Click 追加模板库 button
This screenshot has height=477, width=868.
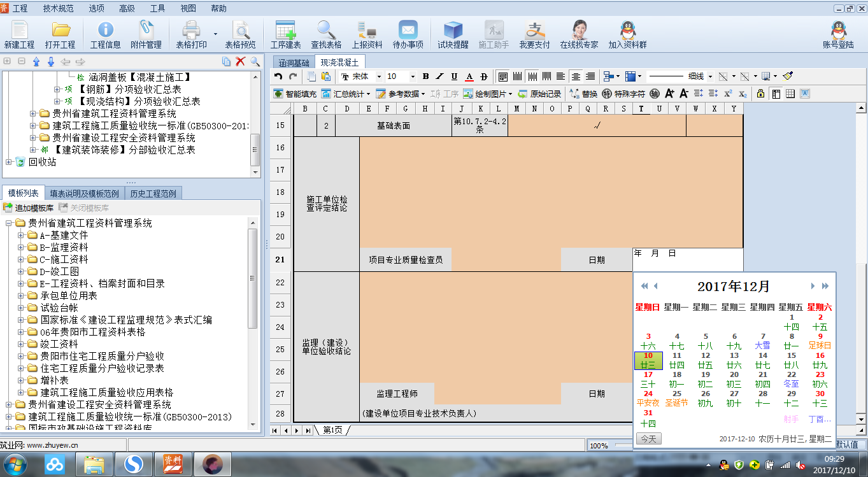click(x=29, y=208)
